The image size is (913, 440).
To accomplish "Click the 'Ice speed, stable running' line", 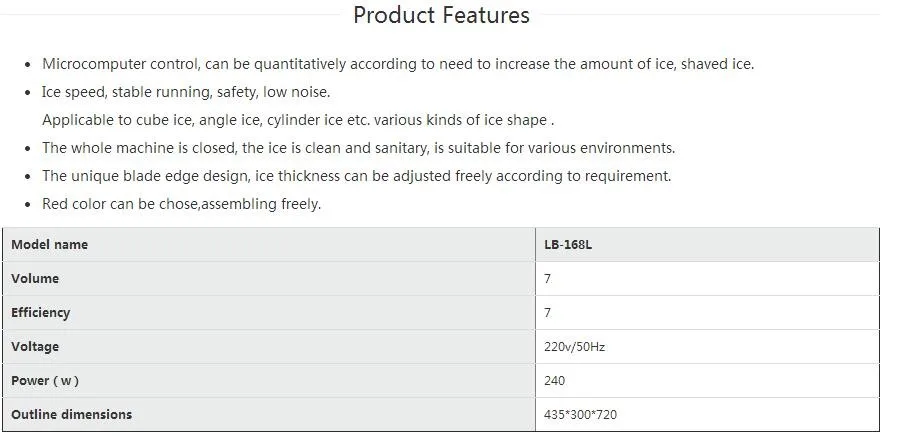I will pyautogui.click(x=185, y=92).
